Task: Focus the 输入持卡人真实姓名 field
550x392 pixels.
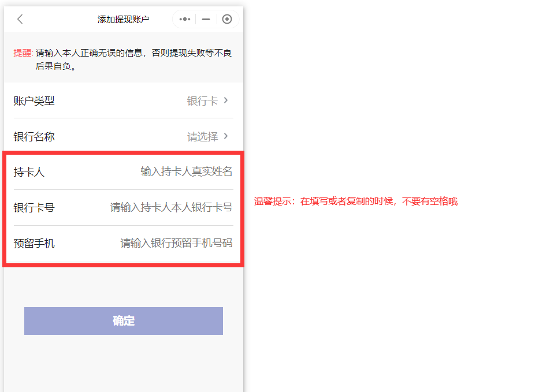Action: point(186,171)
